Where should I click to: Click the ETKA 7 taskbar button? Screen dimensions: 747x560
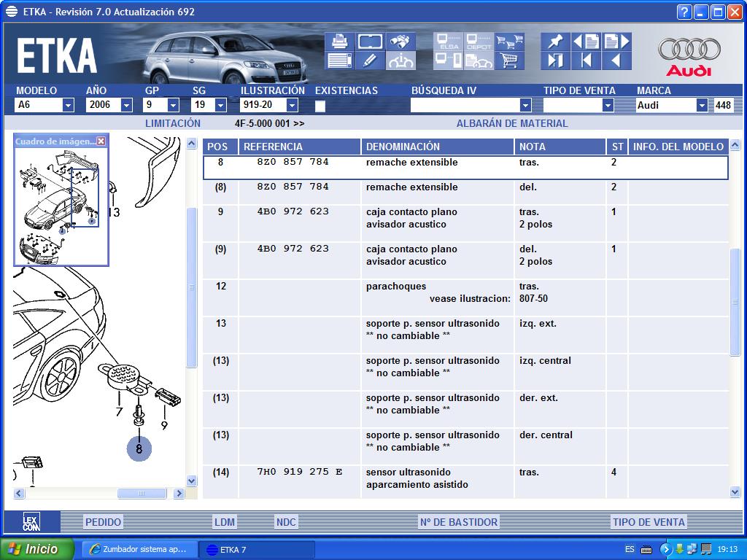point(256,550)
